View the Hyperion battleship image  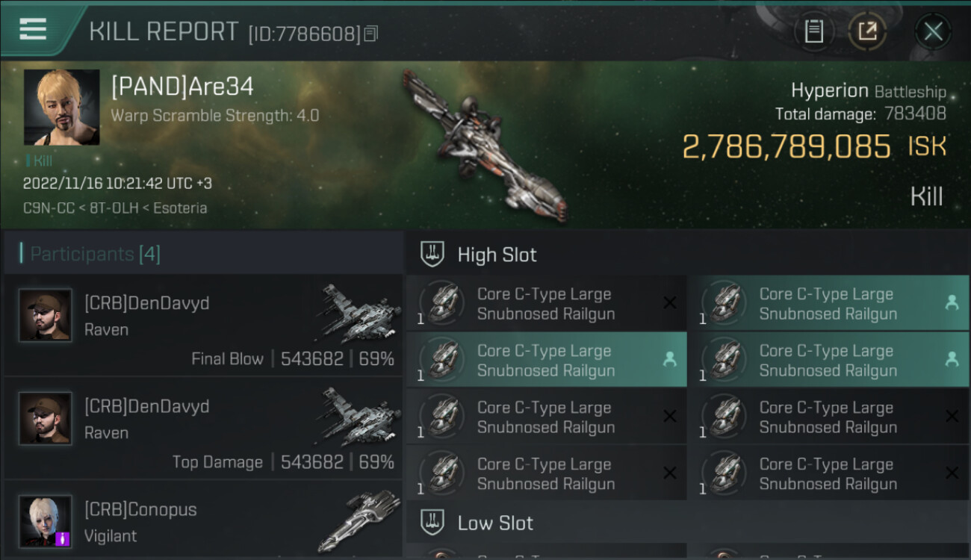pyautogui.click(x=485, y=144)
